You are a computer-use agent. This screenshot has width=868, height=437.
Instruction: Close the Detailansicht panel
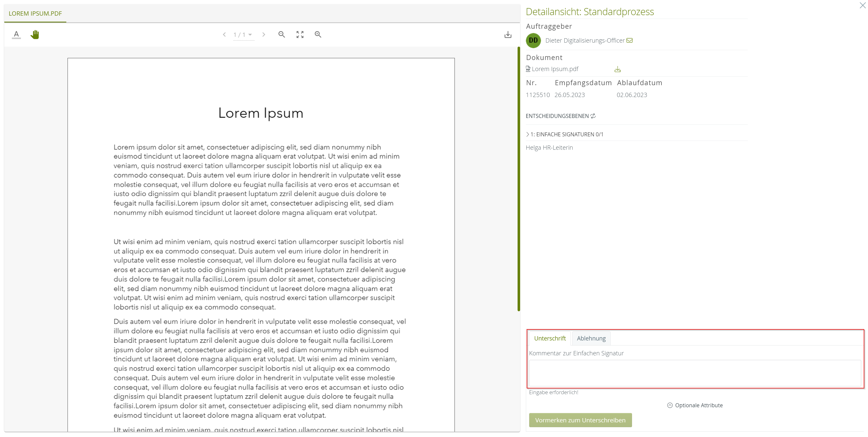tap(863, 5)
